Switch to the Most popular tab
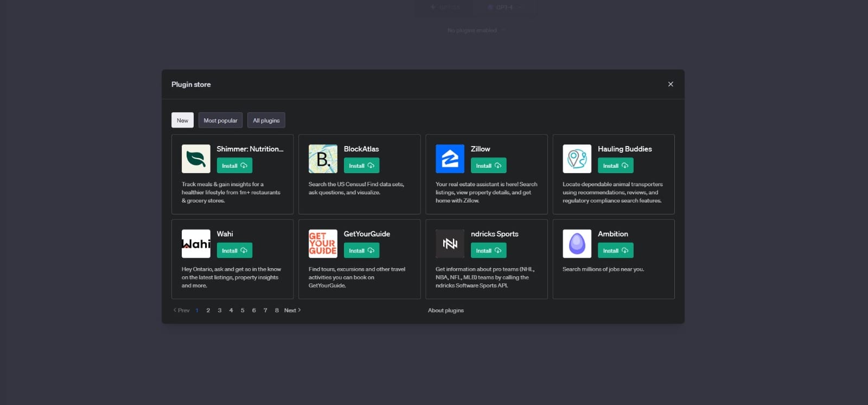Viewport: 868px width, 405px height. click(220, 121)
